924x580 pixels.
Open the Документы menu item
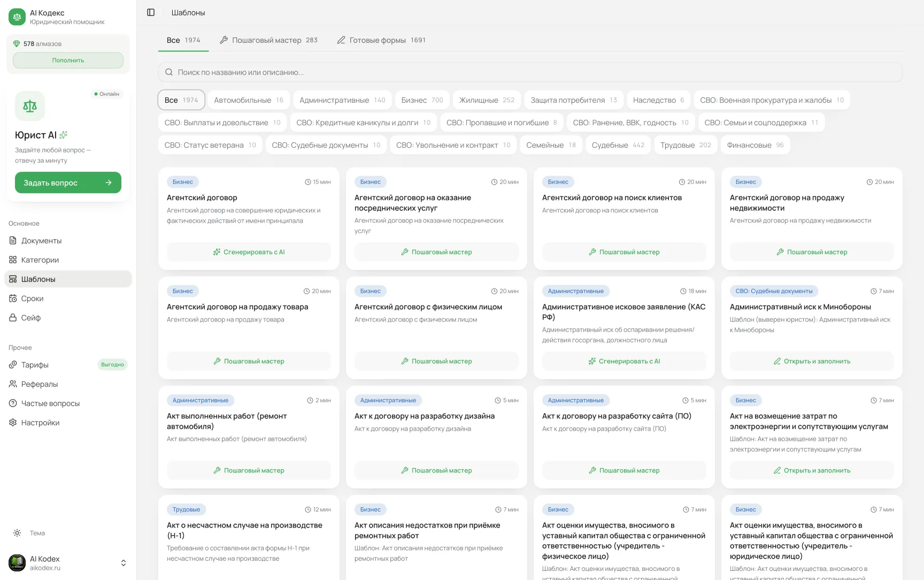pyautogui.click(x=68, y=241)
